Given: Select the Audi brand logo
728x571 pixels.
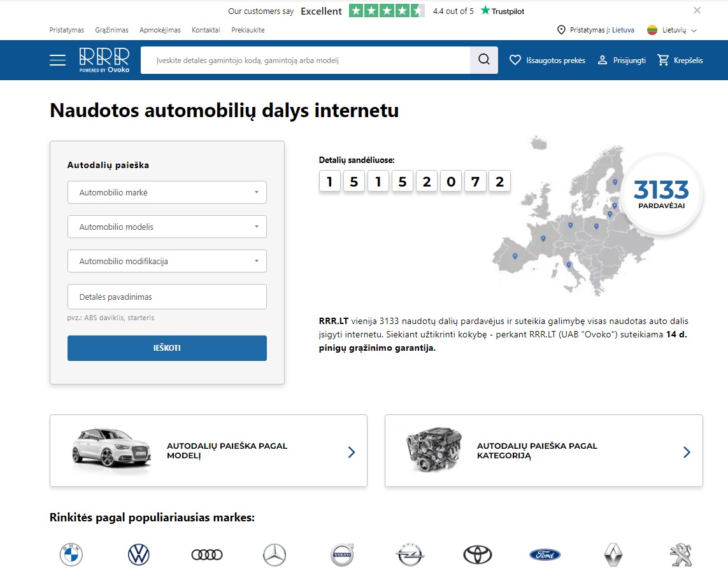Looking at the screenshot, I should (207, 554).
